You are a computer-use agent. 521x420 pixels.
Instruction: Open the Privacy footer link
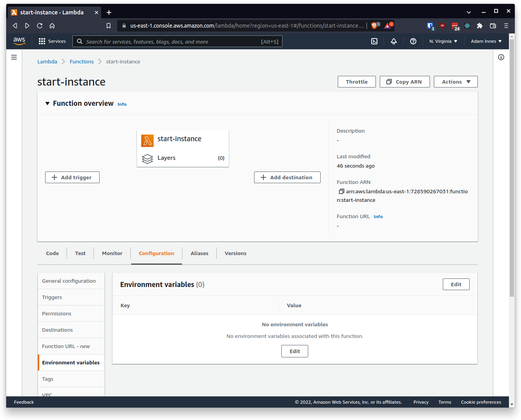point(421,402)
